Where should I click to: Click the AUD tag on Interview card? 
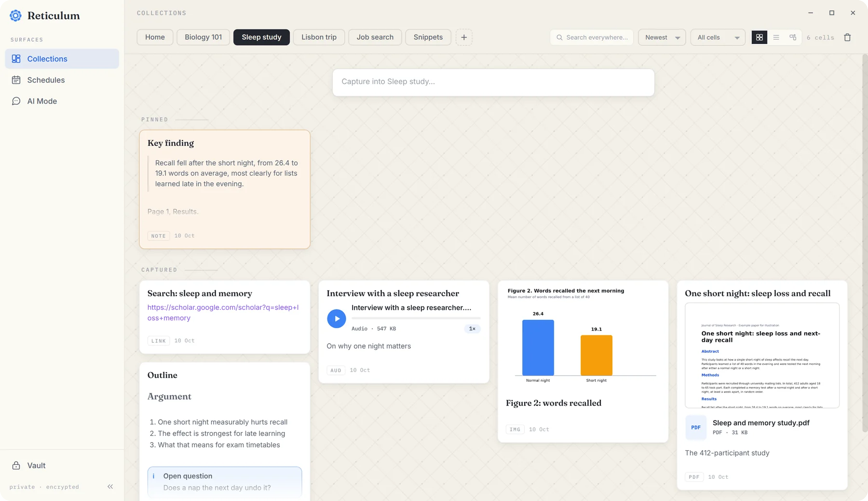pos(336,370)
